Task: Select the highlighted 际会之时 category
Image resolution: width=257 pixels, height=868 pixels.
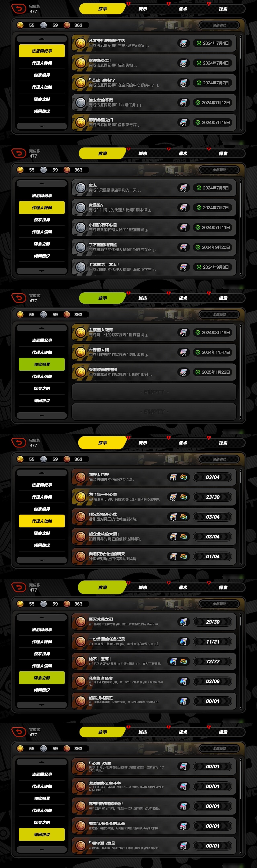Action: tap(42, 678)
